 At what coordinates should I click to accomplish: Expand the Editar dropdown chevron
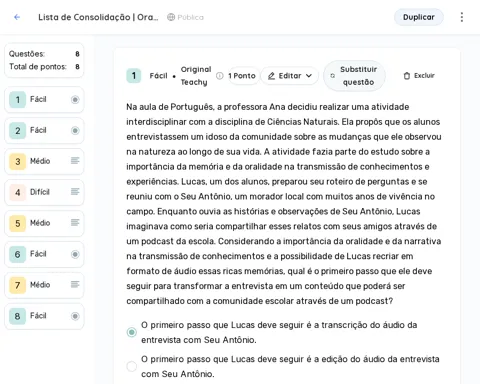[309, 76]
